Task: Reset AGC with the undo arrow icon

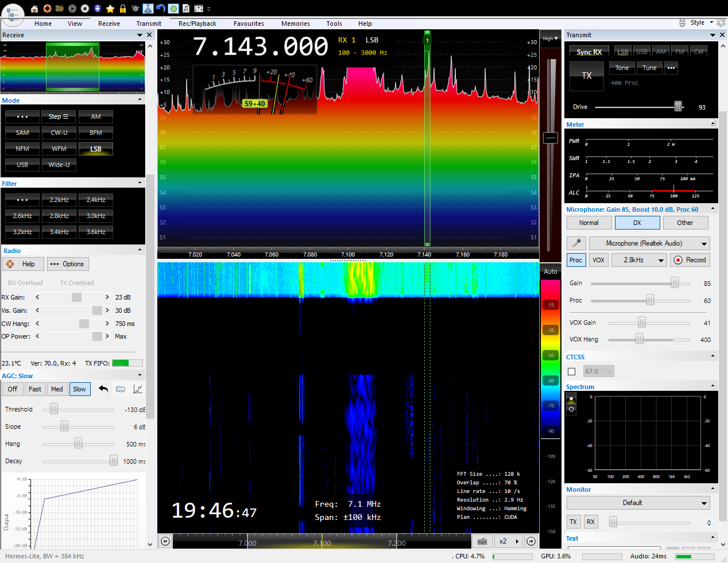Action: [x=103, y=389]
